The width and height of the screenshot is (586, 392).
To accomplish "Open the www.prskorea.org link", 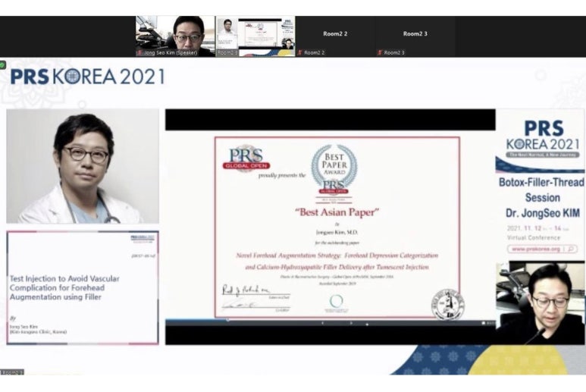I will (x=536, y=249).
